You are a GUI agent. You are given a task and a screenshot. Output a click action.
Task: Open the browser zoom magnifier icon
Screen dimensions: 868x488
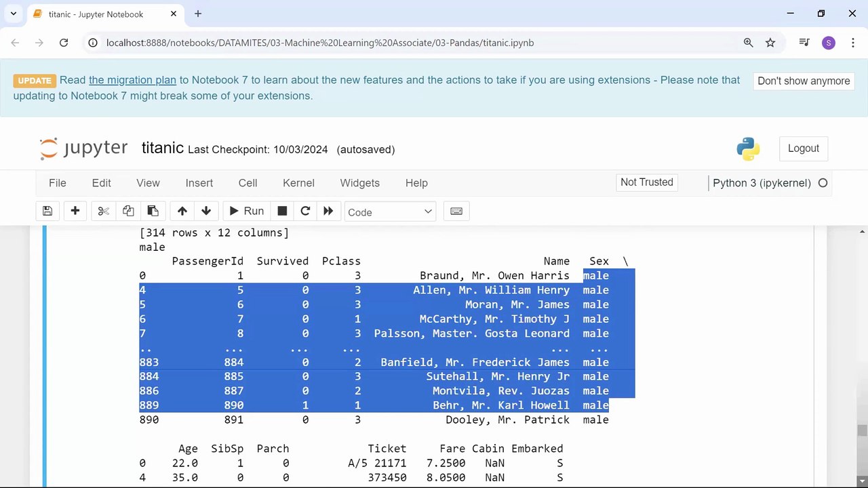tap(749, 43)
